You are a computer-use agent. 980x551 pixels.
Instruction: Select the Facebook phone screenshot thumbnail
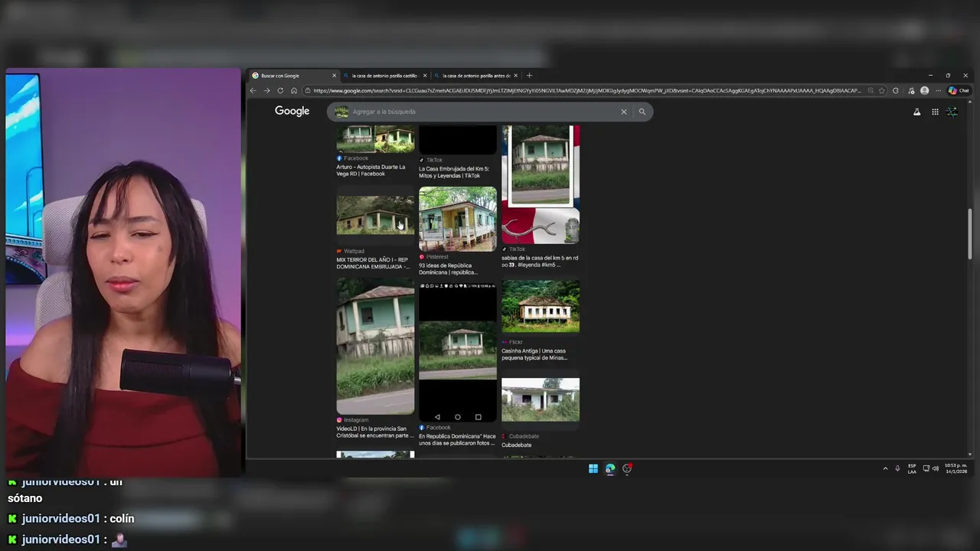tap(457, 351)
